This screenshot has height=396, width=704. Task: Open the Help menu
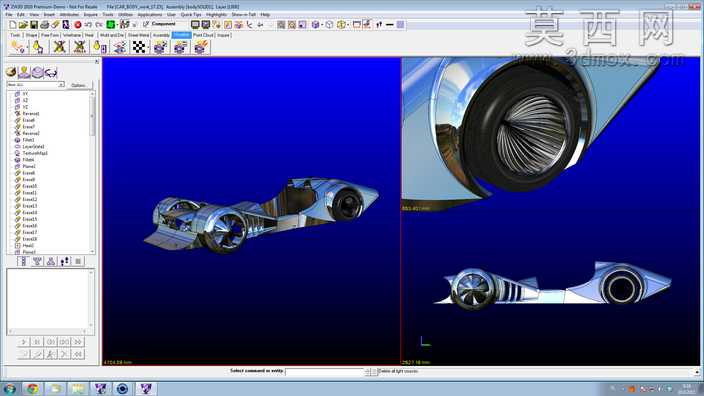tap(265, 15)
